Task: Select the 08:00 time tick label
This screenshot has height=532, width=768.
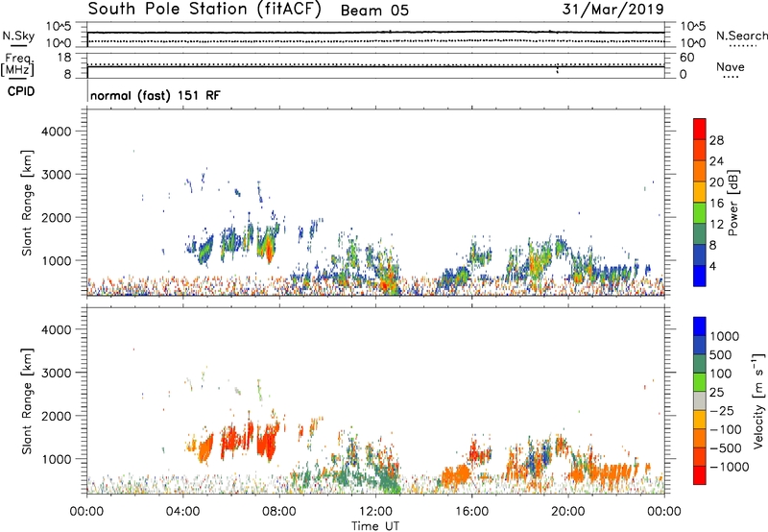Action: pos(279,512)
